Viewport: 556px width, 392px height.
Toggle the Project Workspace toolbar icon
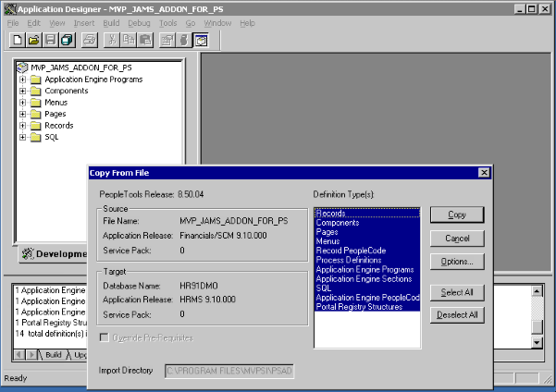(x=201, y=40)
